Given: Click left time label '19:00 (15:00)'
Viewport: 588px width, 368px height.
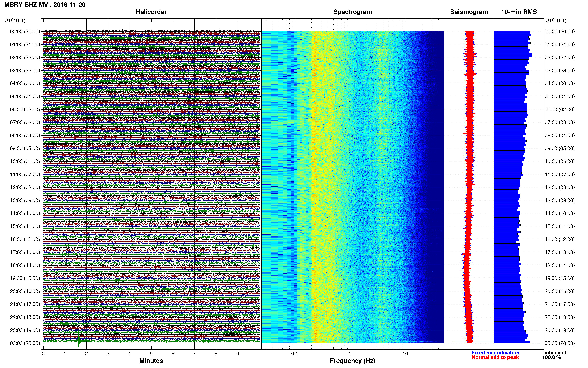Looking at the screenshot, I should click(25, 278).
